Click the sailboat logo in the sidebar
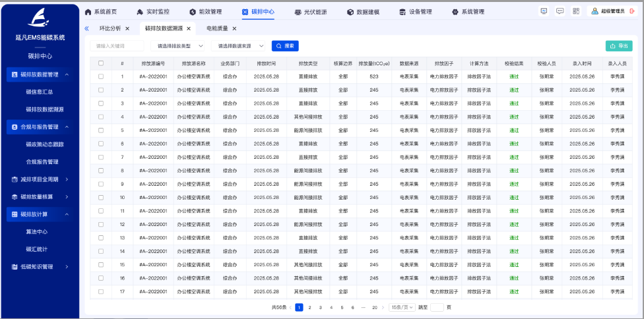 [x=40, y=19]
